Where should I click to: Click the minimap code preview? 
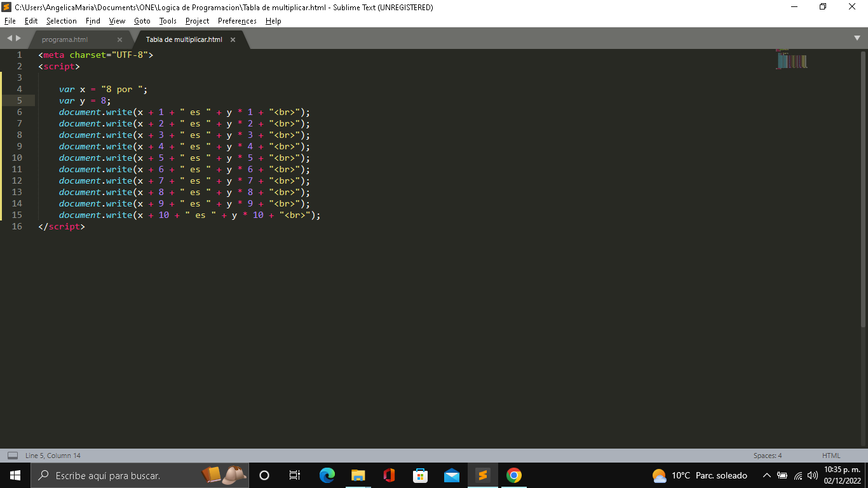coord(791,59)
